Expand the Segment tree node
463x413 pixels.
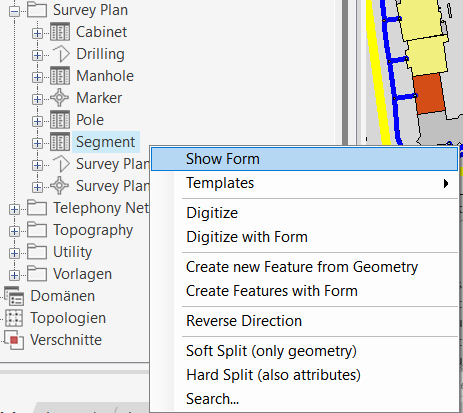pyautogui.click(x=37, y=143)
